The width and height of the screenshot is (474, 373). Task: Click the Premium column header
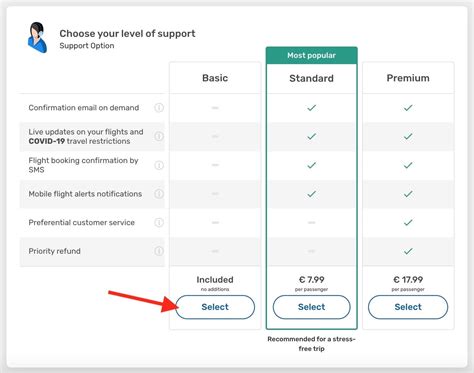(x=408, y=78)
